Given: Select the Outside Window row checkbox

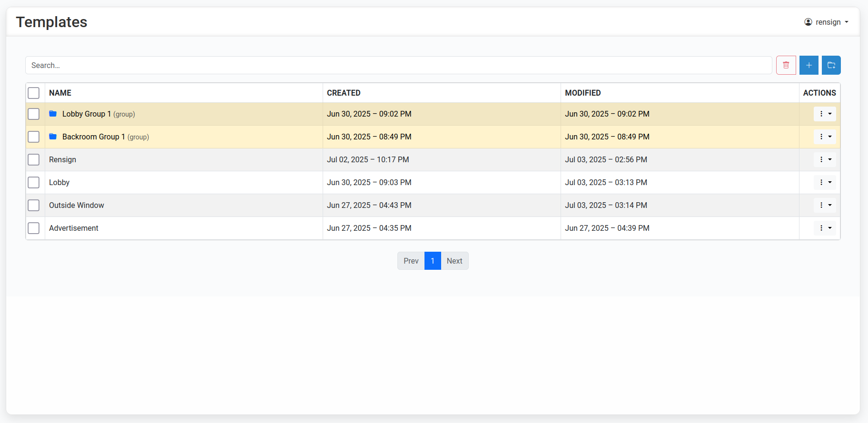Looking at the screenshot, I should 34,205.
